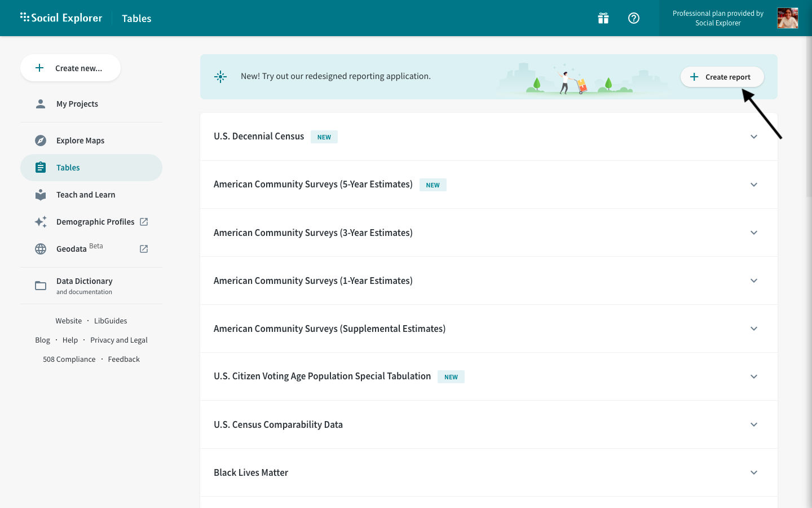Click the Data Dictionary folder icon

pyautogui.click(x=41, y=286)
